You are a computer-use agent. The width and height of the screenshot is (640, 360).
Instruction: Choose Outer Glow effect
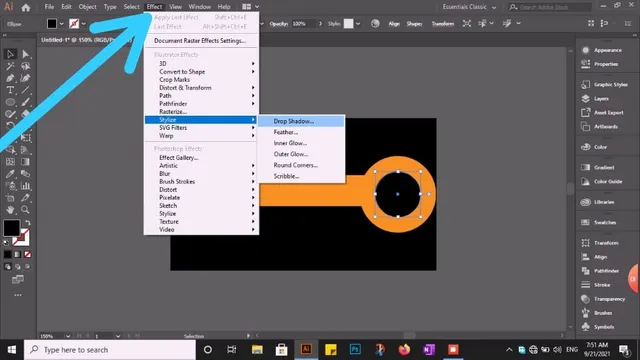tap(302, 154)
